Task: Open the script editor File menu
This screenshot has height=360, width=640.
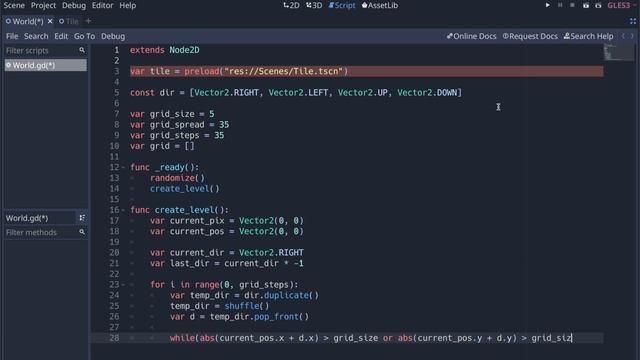Action: 12,36
